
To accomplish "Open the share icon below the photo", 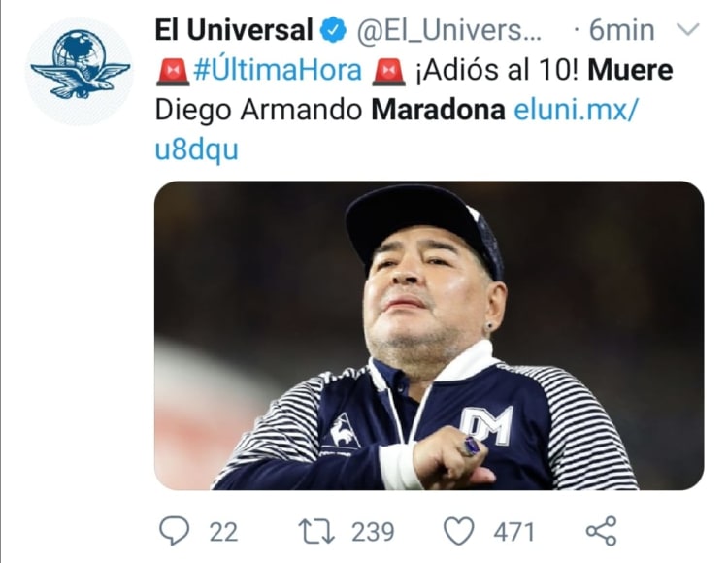I will pos(601,531).
